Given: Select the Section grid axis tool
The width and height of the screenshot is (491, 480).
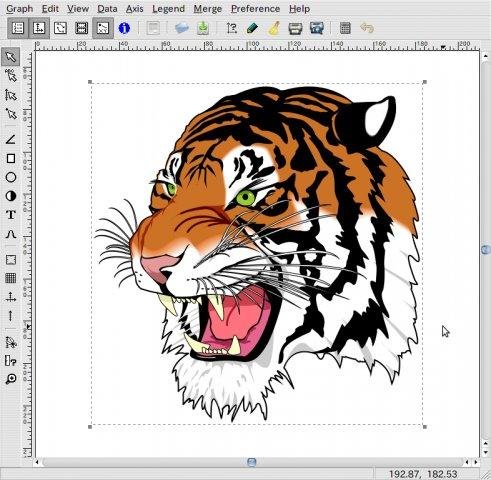Looking at the screenshot, I should (x=11, y=278).
